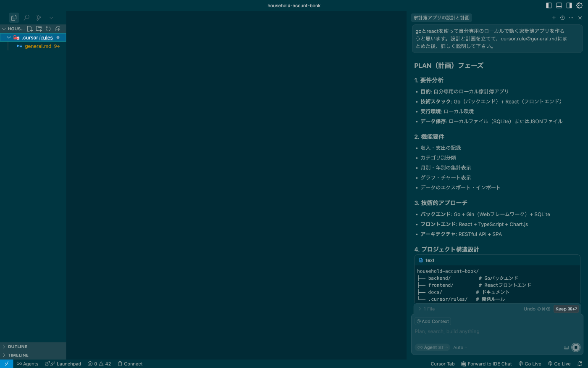
Task: Click the .cursor/rules folder icon
Action: [x=16, y=37]
